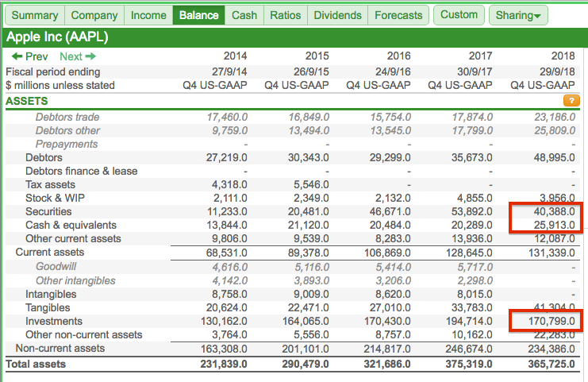The width and height of the screenshot is (588, 382).
Task: Go to the Cash tab
Action: [244, 15]
